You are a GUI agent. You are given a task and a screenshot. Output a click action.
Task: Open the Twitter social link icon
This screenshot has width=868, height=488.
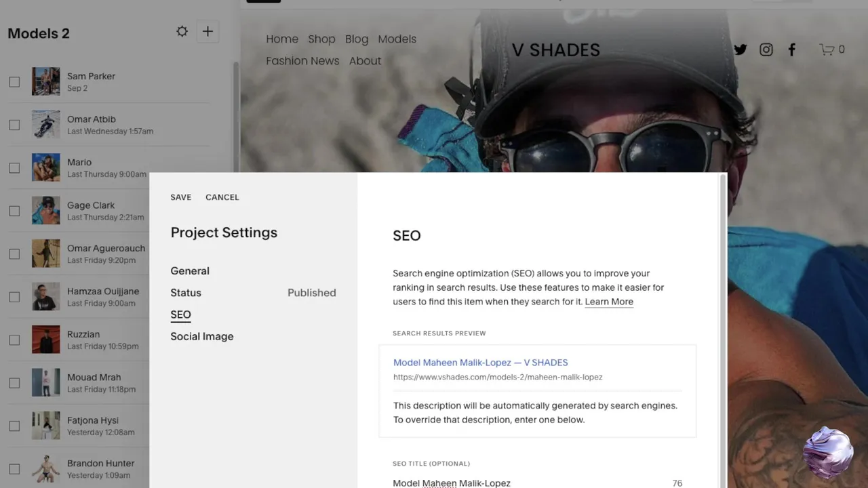[741, 49]
